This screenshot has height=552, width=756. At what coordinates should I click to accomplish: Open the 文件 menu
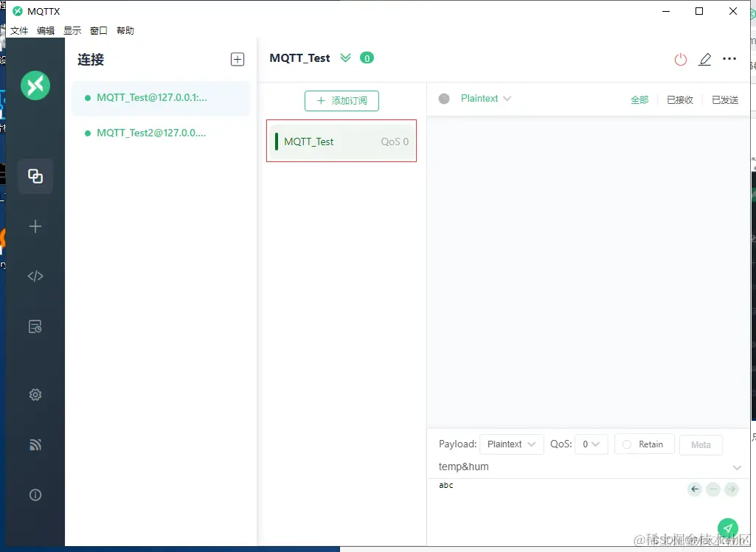pos(19,31)
